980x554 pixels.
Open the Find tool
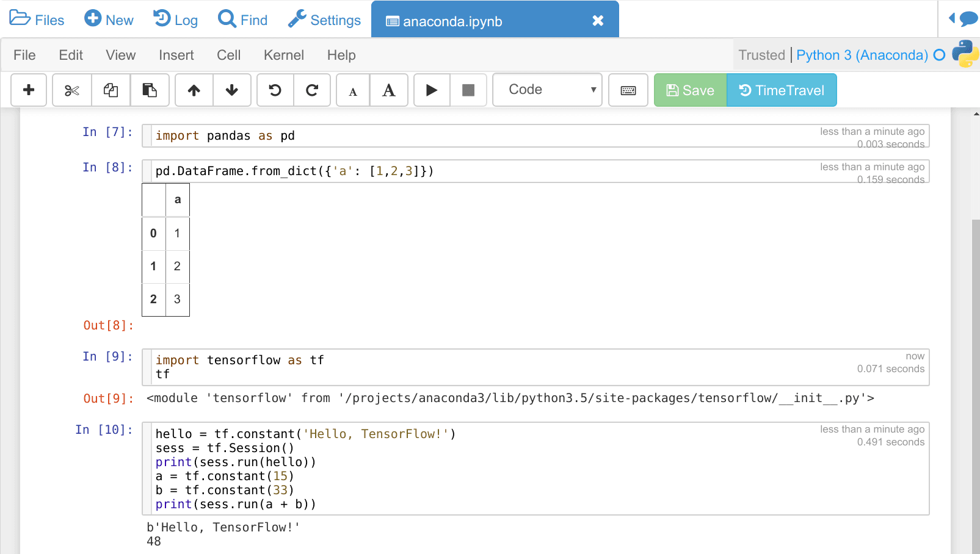click(242, 19)
